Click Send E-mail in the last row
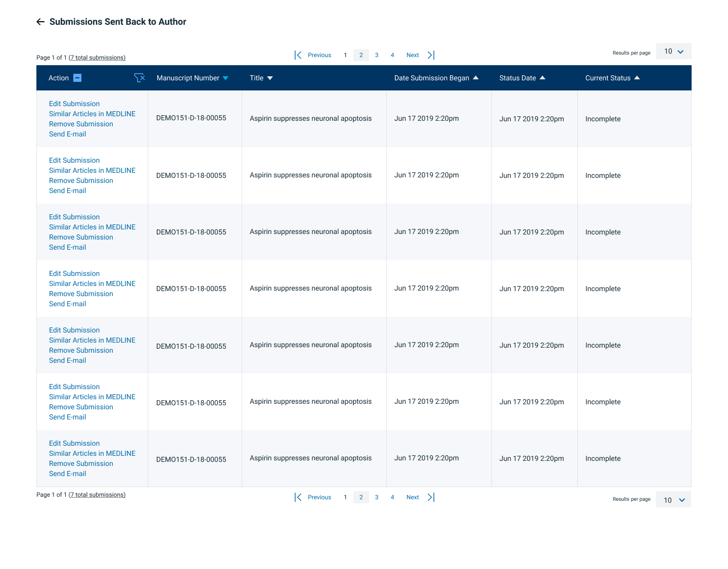728x569 pixels. [x=67, y=473]
